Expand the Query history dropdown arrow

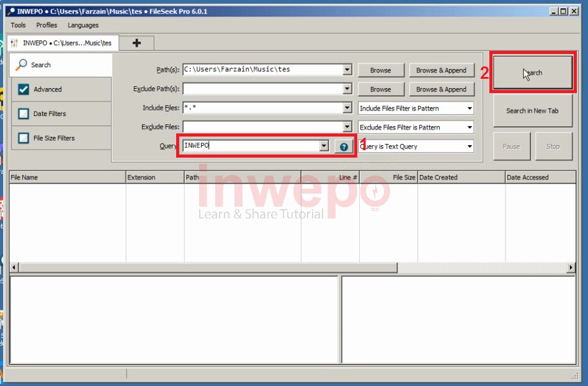(x=324, y=146)
